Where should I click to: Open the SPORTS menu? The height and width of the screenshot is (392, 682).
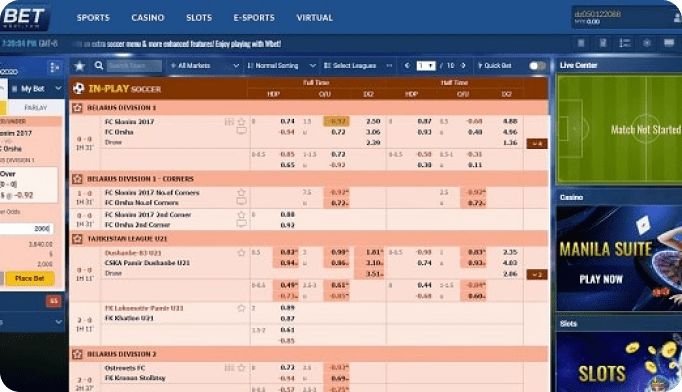tap(93, 18)
